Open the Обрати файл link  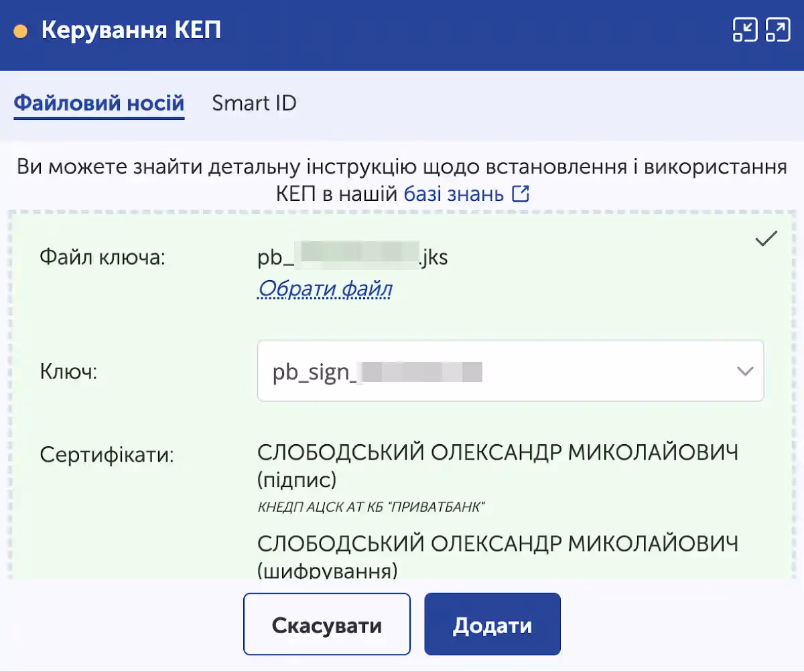coord(324,289)
